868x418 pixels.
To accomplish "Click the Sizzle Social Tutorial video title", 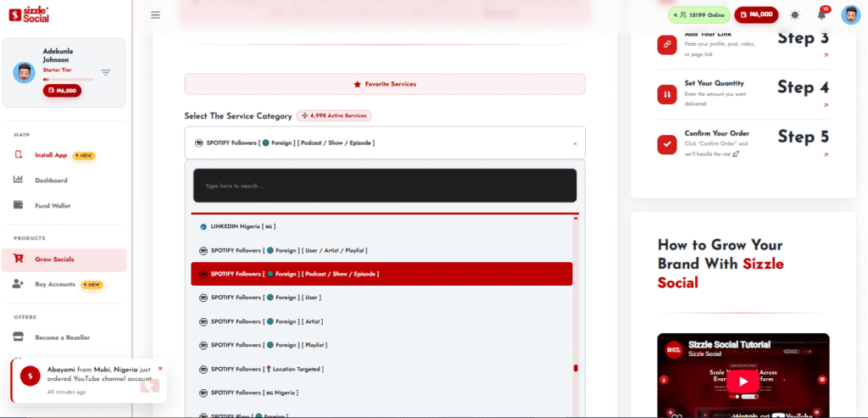I will (x=729, y=344).
